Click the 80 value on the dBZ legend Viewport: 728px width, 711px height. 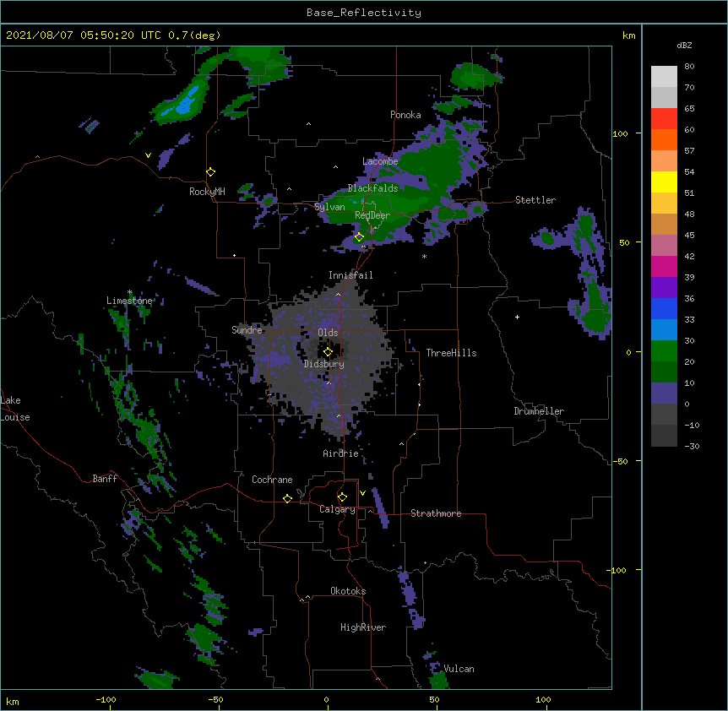point(689,67)
